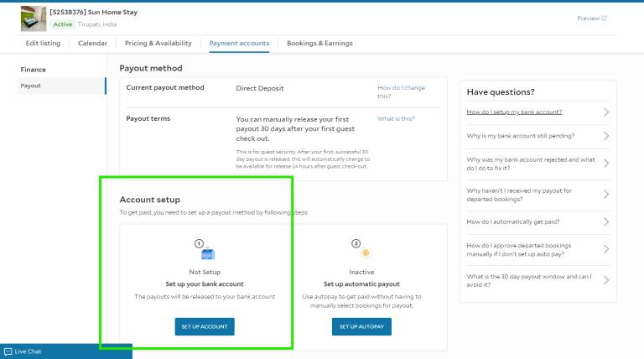Expand 'What is the 30 day payout window' question
Image resolution: width=644 pixels, height=359 pixels.
pos(538,280)
